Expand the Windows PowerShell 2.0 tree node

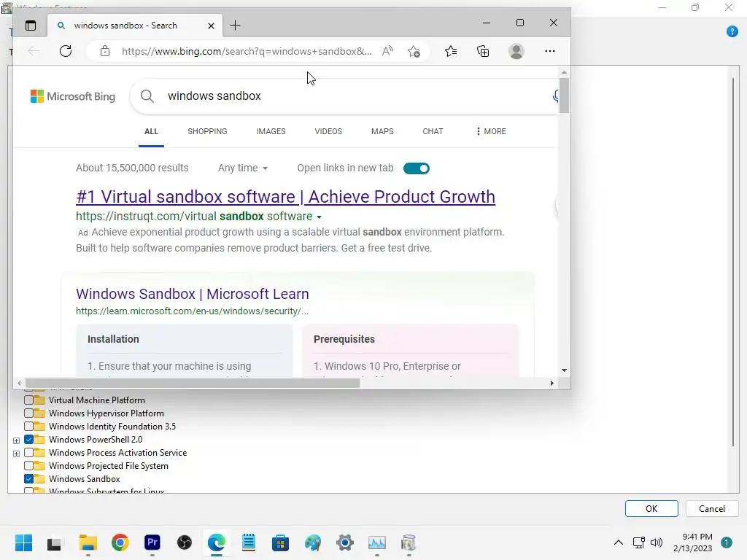coord(16,440)
